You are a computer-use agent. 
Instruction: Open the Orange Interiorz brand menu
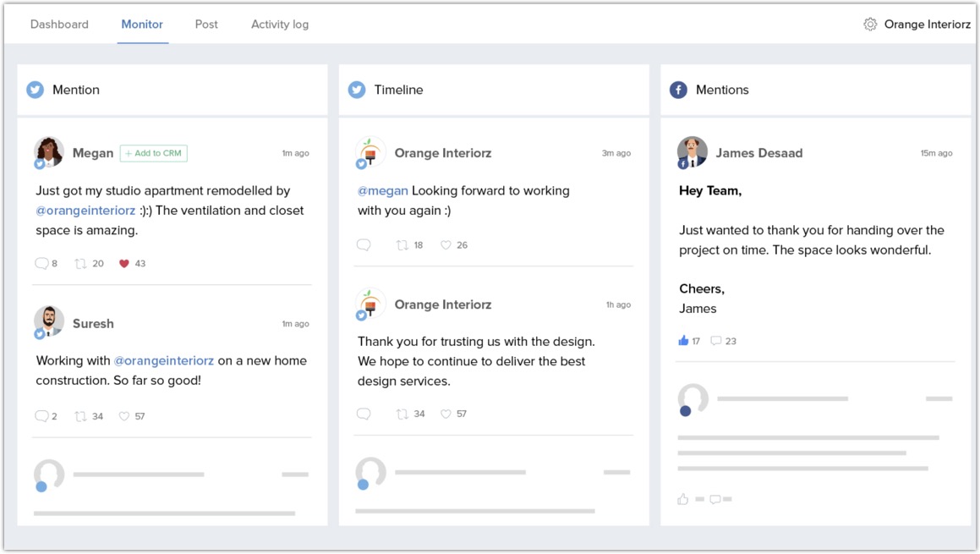(x=927, y=25)
